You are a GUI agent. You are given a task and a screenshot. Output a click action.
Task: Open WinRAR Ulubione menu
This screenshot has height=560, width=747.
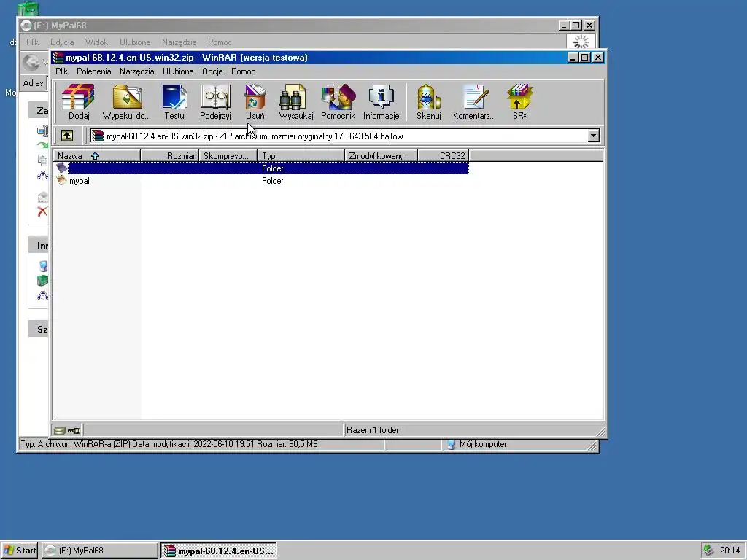click(x=178, y=71)
